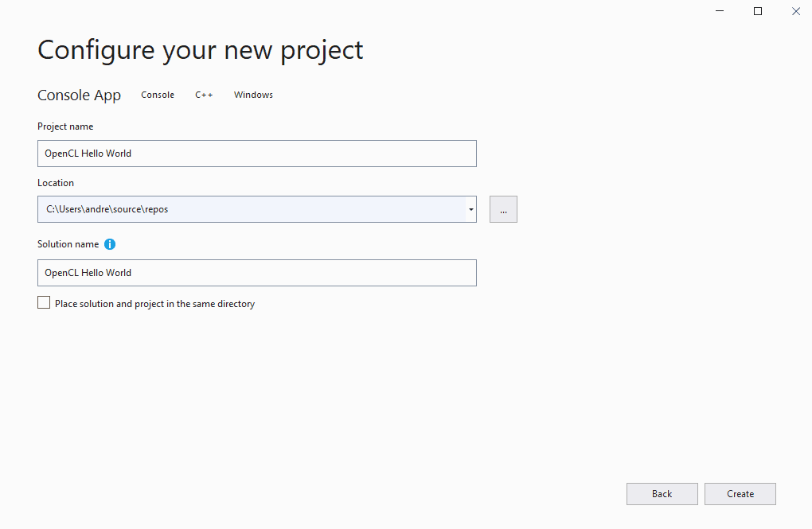The height and width of the screenshot is (529, 812).
Task: Click the Solution name label
Action: tap(68, 244)
